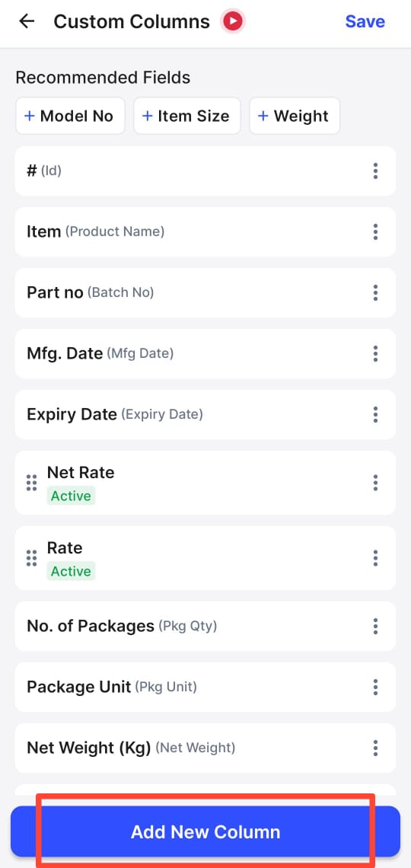Open three-dot menu for Net Rate column

click(375, 483)
